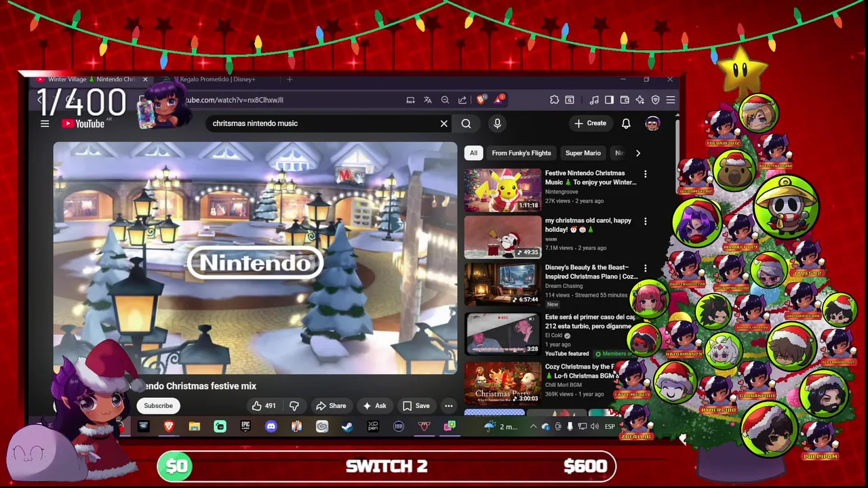Save video with the Save button
Viewport: 868px width, 488px height.
click(x=416, y=406)
